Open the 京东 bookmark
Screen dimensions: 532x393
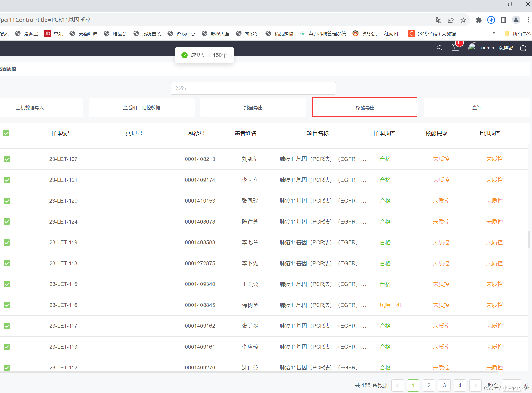click(54, 33)
